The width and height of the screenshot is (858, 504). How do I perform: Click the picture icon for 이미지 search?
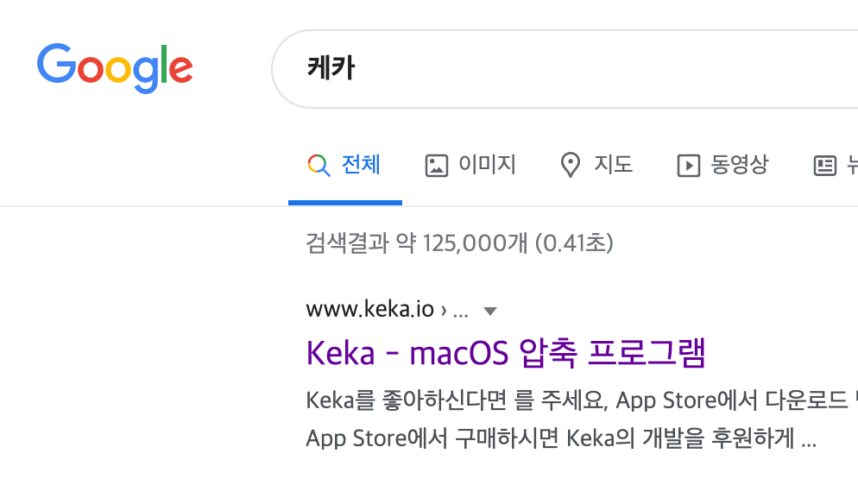[x=437, y=165]
